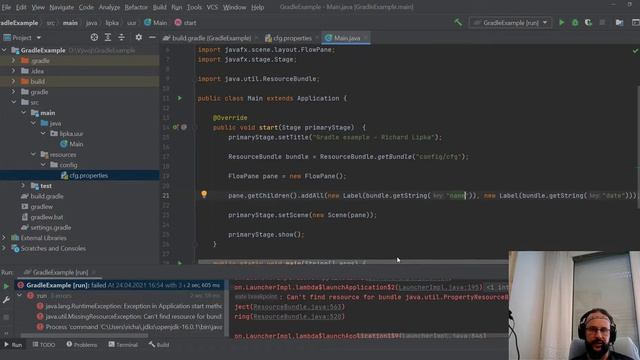
Task: Click the yellow lightbulb intention icon
Action: [204, 194]
